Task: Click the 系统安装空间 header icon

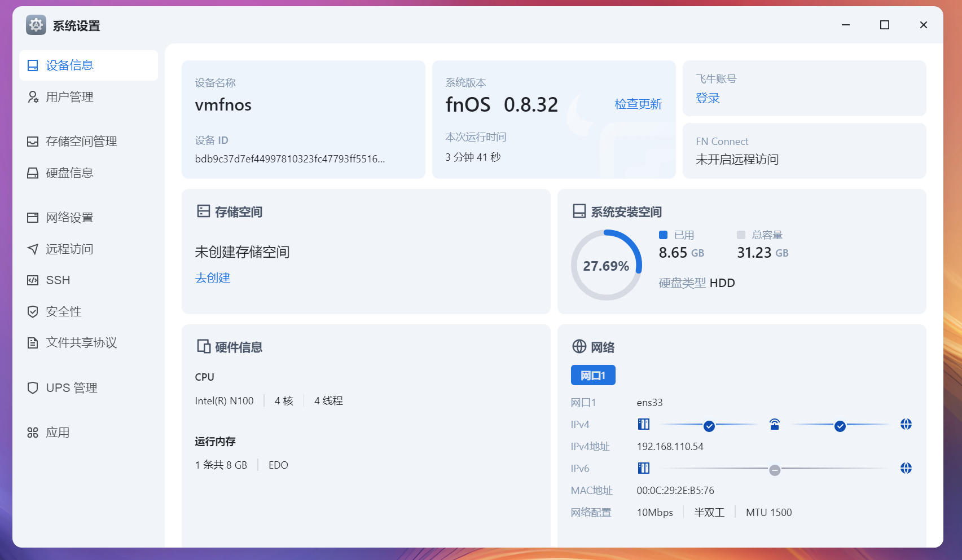Action: point(579,211)
